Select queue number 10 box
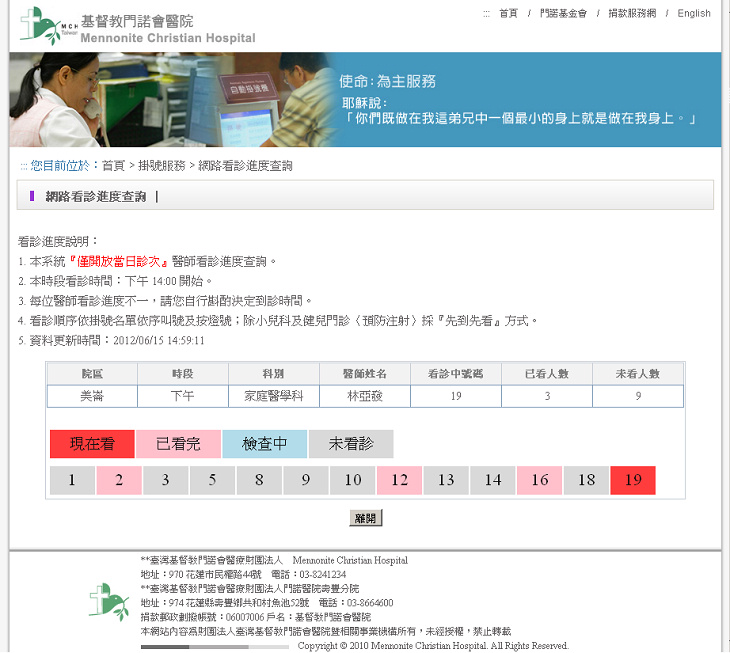 coord(352,480)
